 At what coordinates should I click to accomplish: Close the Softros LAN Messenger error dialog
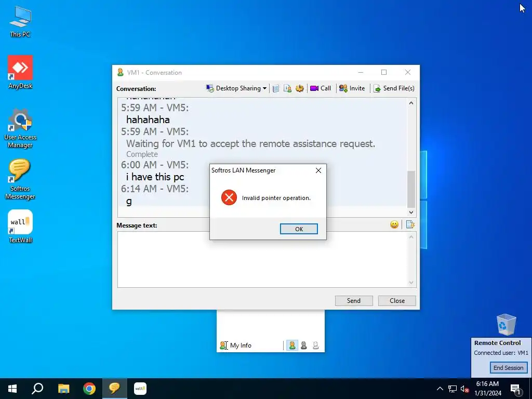pos(318,170)
